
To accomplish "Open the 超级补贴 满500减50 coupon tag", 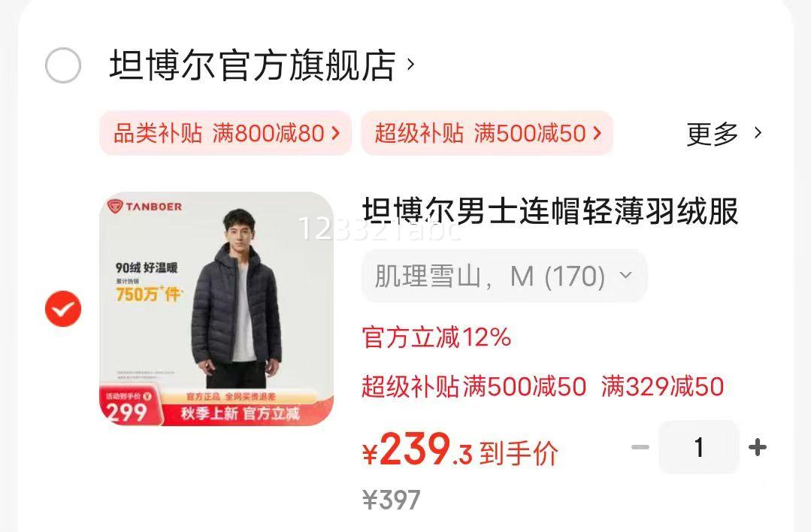I will coord(487,133).
